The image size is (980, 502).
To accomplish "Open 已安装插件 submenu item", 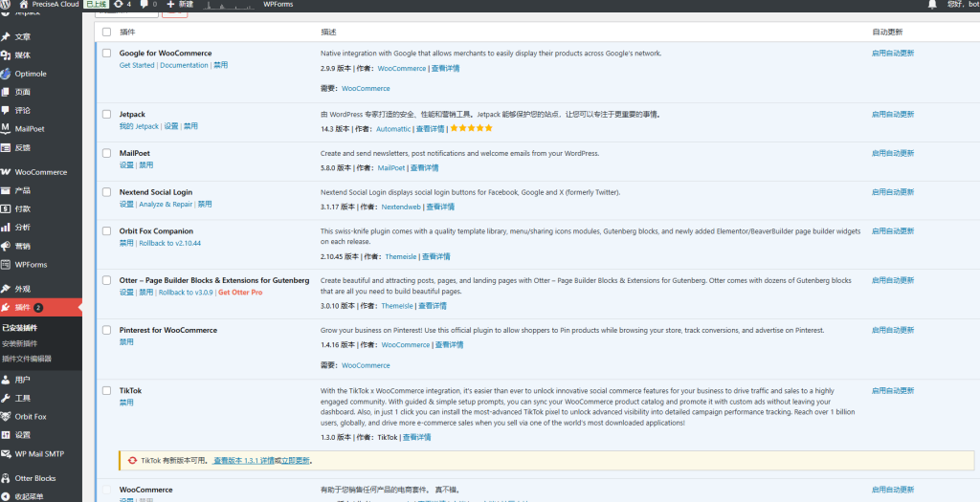I will [20, 328].
